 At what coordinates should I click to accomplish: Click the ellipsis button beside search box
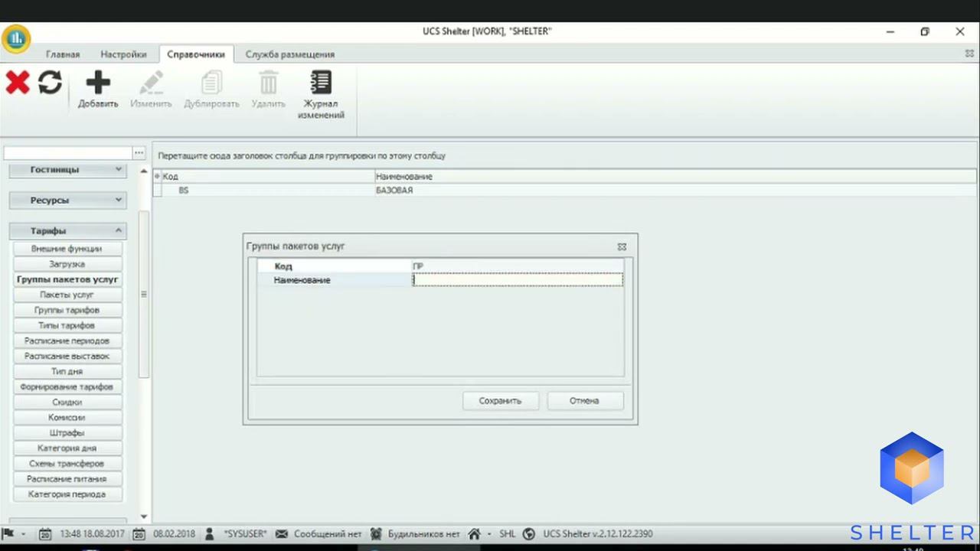coord(139,153)
